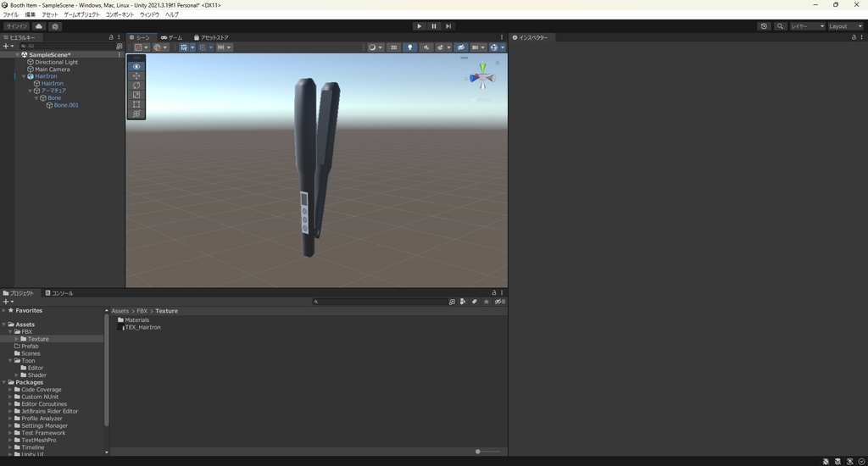
Task: Click the サインイン sign-in button
Action: point(17,26)
